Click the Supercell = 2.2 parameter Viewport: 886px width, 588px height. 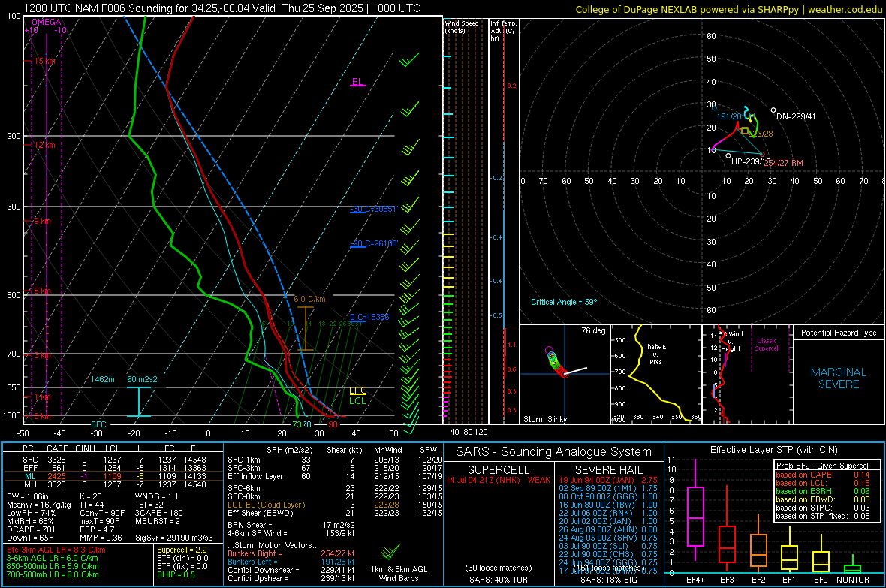click(182, 550)
